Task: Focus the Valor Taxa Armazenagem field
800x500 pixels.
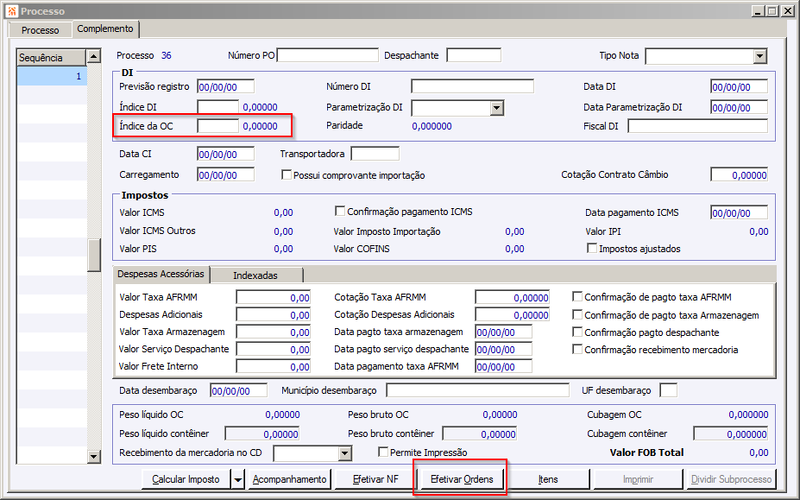Action: pos(273,332)
